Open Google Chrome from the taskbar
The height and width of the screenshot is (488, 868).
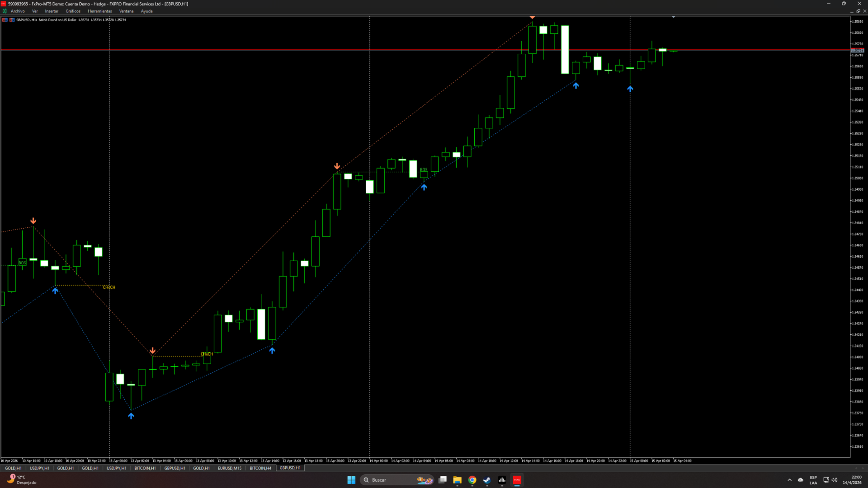(472, 480)
